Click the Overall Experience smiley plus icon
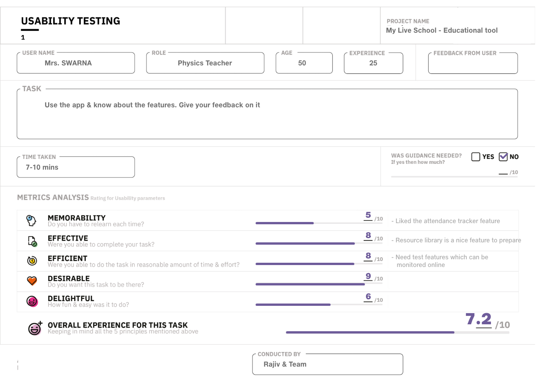Image resolution: width=541 pixels, height=392 pixels. pyautogui.click(x=35, y=328)
